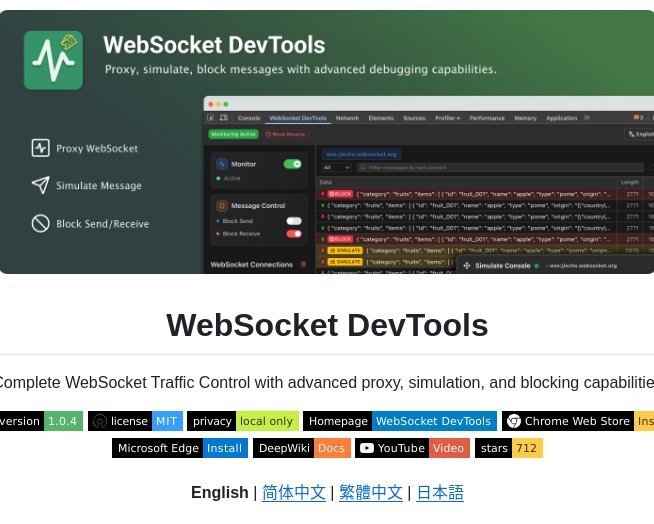The width and height of the screenshot is (654, 524).
Task: Disable the Block Receive toggle switch
Action: point(294,234)
